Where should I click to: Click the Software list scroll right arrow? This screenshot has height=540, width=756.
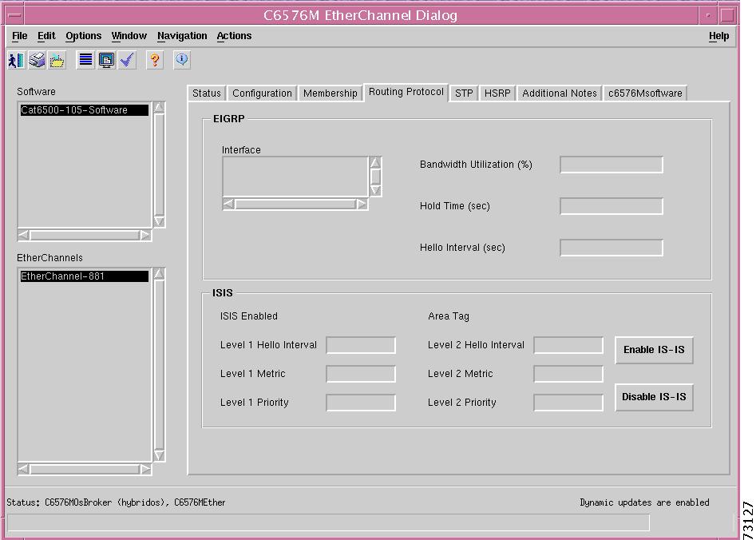click(x=145, y=235)
